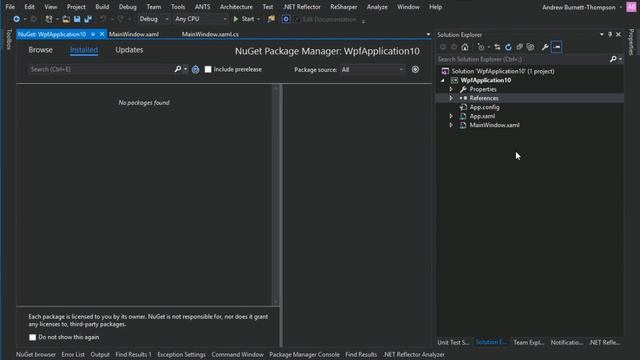
Task: Open the Solution Explorer window options dropdown
Action: (602, 35)
